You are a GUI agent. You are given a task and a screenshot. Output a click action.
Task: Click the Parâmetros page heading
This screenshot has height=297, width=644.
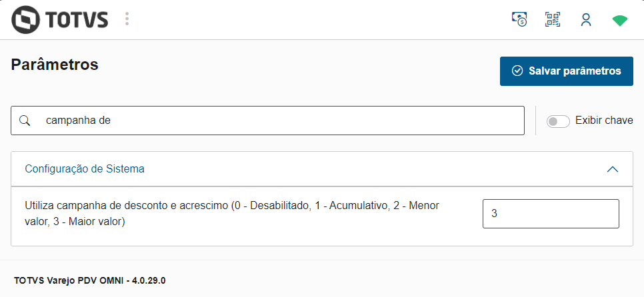click(x=55, y=65)
